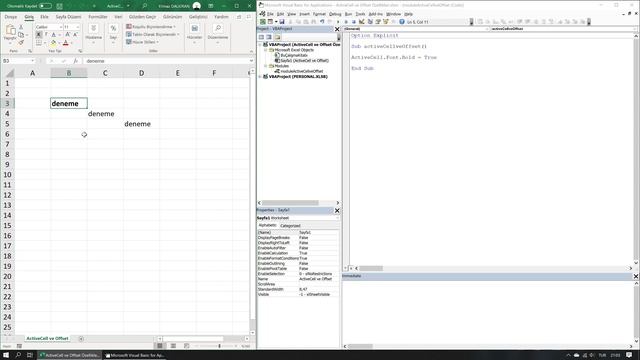Select cell D5 containing deneme
Screen dimensions: 640x360
pyautogui.click(x=141, y=124)
